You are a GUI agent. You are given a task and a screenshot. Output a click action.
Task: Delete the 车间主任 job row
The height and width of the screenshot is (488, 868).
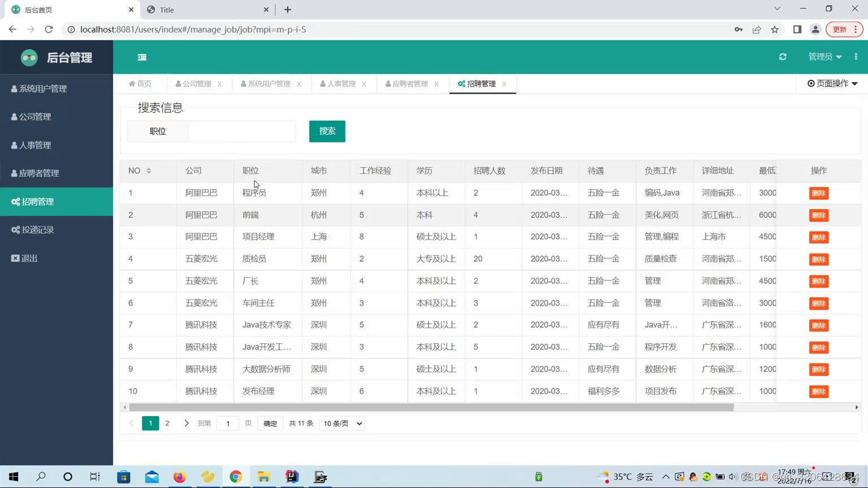pyautogui.click(x=818, y=303)
